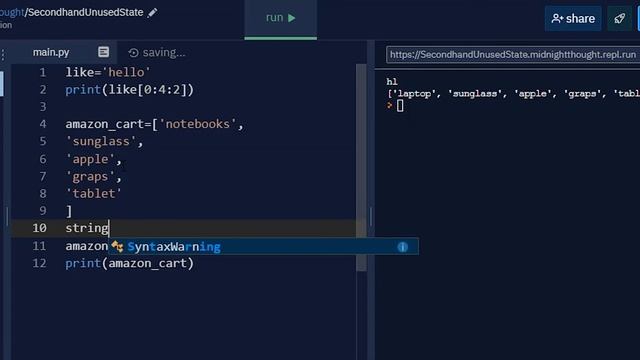
Task: Click print(amazon_cart) on line 12
Action: [129, 263]
